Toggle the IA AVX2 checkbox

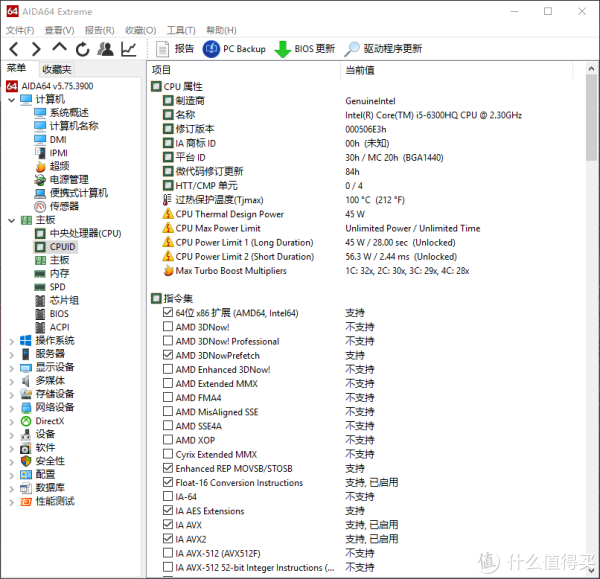(168, 539)
